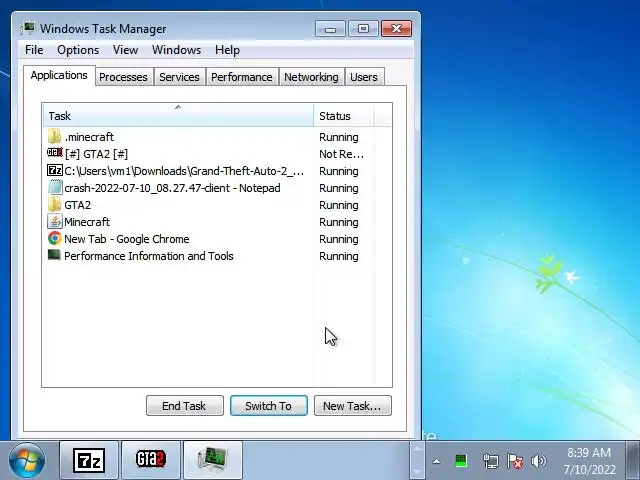Click the Not Re... status cell

click(x=341, y=154)
